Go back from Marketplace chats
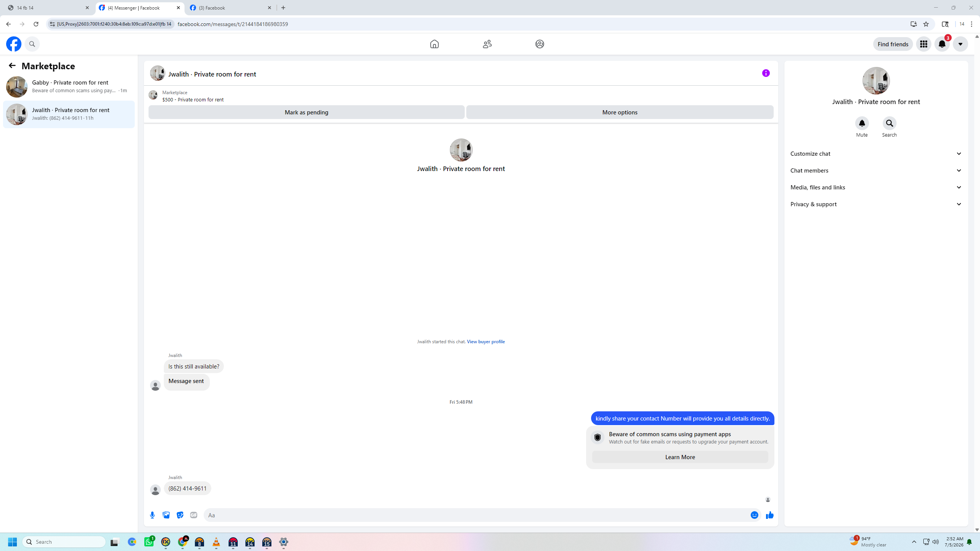This screenshot has width=980, height=551. (x=12, y=66)
